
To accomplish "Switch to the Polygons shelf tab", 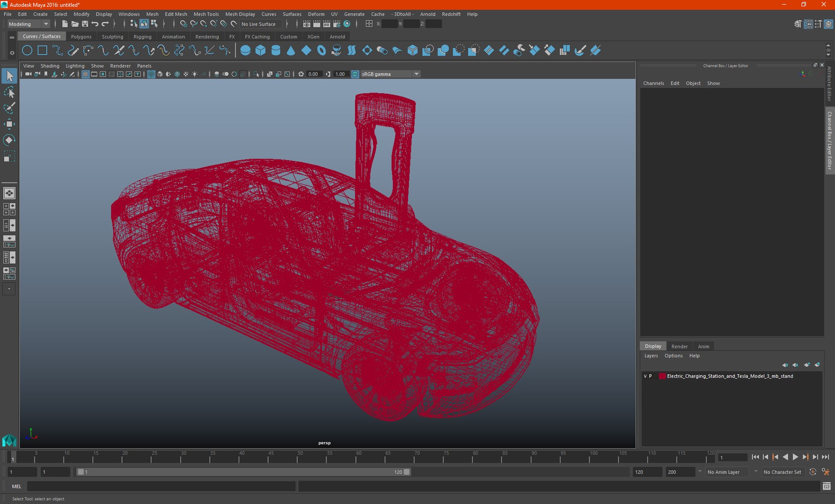I will [x=81, y=36].
